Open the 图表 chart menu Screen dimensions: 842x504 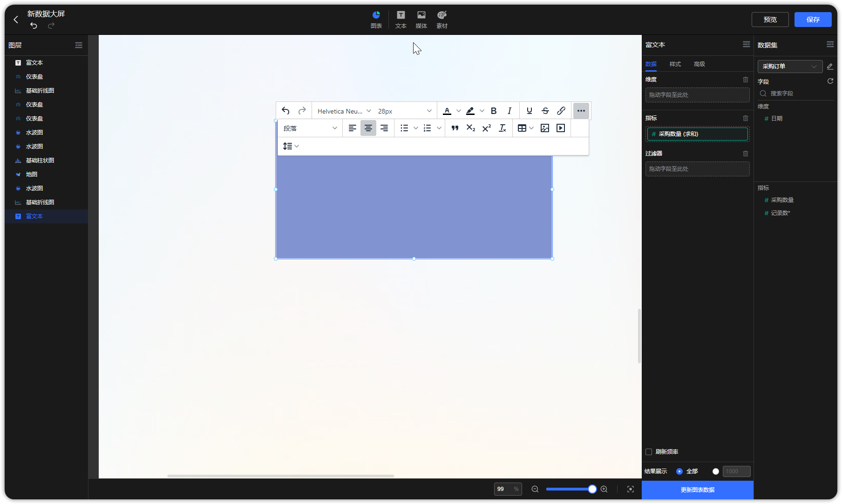376,20
